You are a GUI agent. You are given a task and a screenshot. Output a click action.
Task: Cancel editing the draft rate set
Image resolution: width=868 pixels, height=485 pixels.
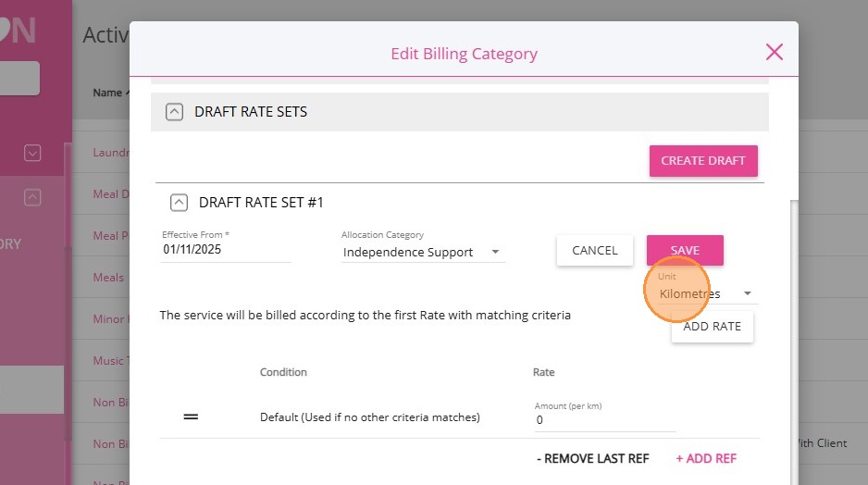click(594, 250)
